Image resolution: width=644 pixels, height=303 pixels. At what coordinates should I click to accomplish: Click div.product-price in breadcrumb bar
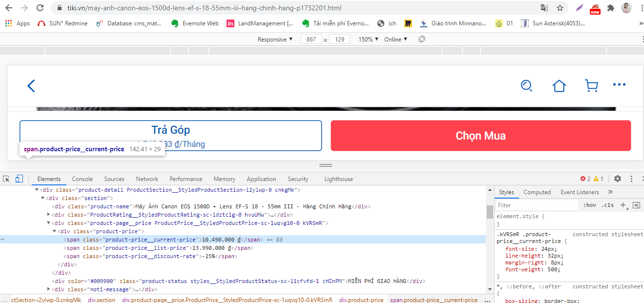[x=361, y=300]
